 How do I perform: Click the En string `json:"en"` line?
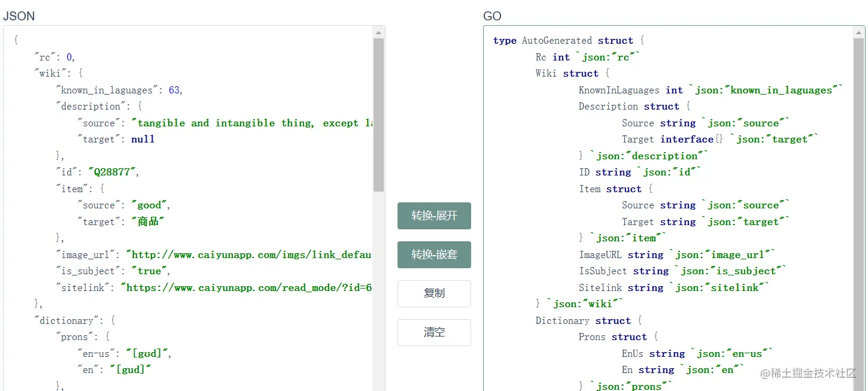(x=684, y=370)
